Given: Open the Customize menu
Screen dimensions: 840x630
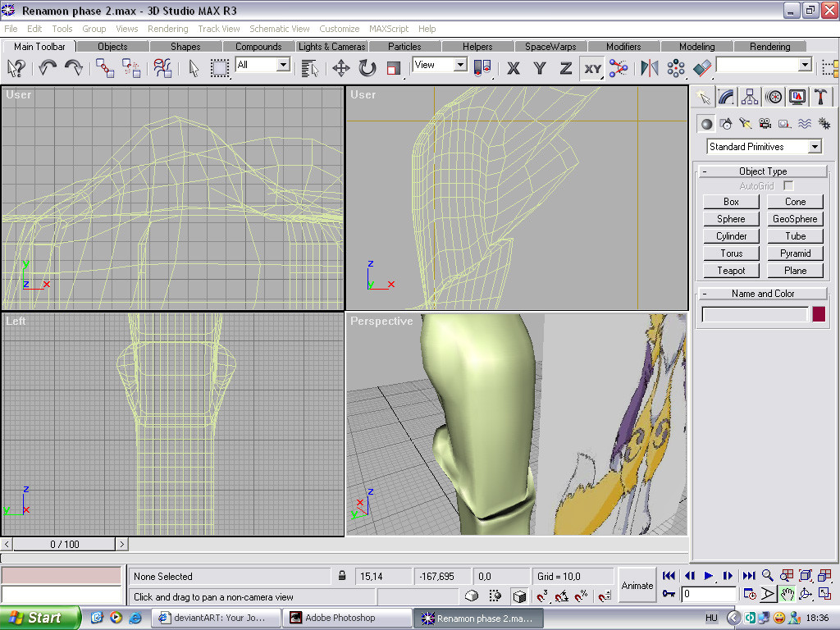Looking at the screenshot, I should pos(339,29).
